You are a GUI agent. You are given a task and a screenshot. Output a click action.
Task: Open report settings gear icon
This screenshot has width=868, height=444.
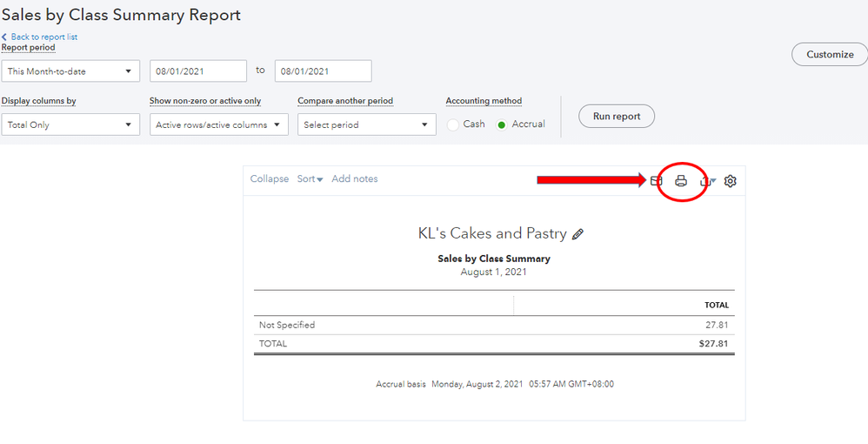731,181
